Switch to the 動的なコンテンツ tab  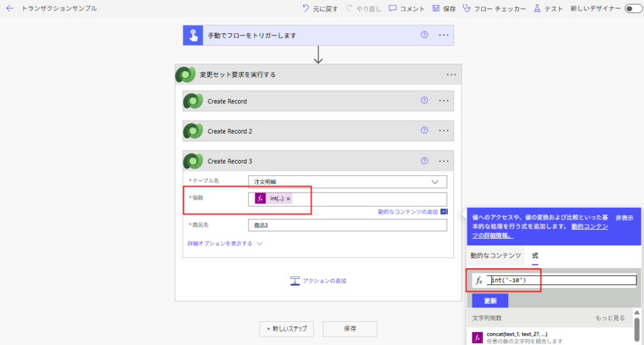click(x=496, y=256)
